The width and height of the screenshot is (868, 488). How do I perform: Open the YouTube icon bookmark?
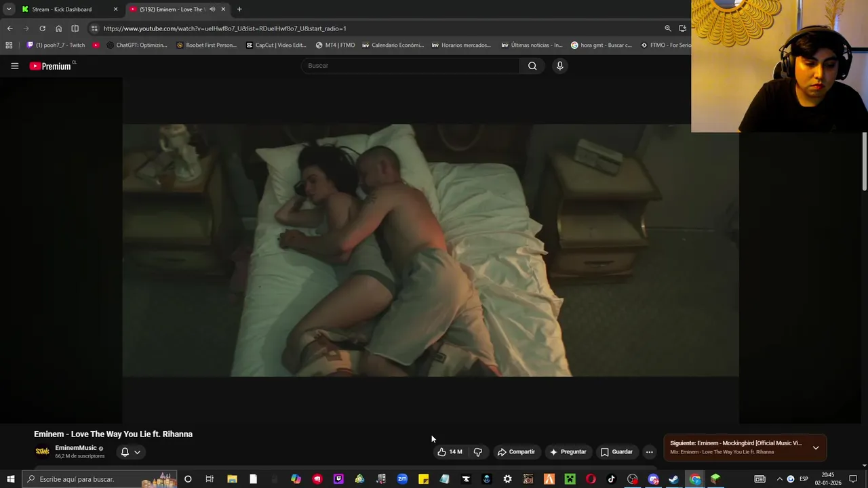click(96, 45)
